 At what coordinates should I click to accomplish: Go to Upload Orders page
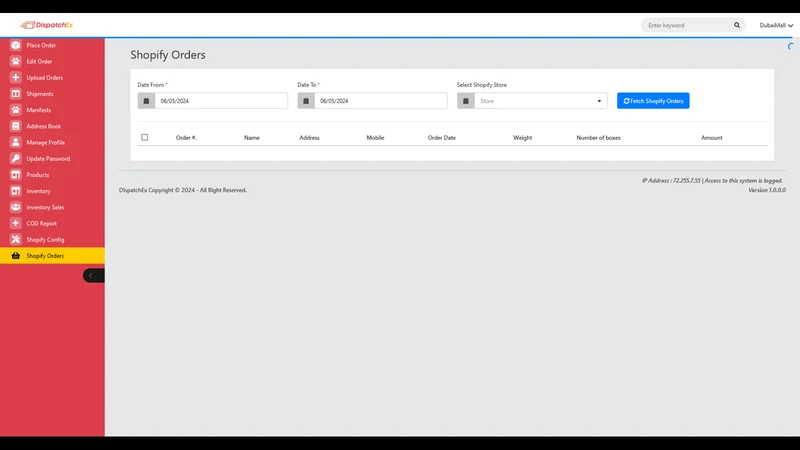click(45, 78)
